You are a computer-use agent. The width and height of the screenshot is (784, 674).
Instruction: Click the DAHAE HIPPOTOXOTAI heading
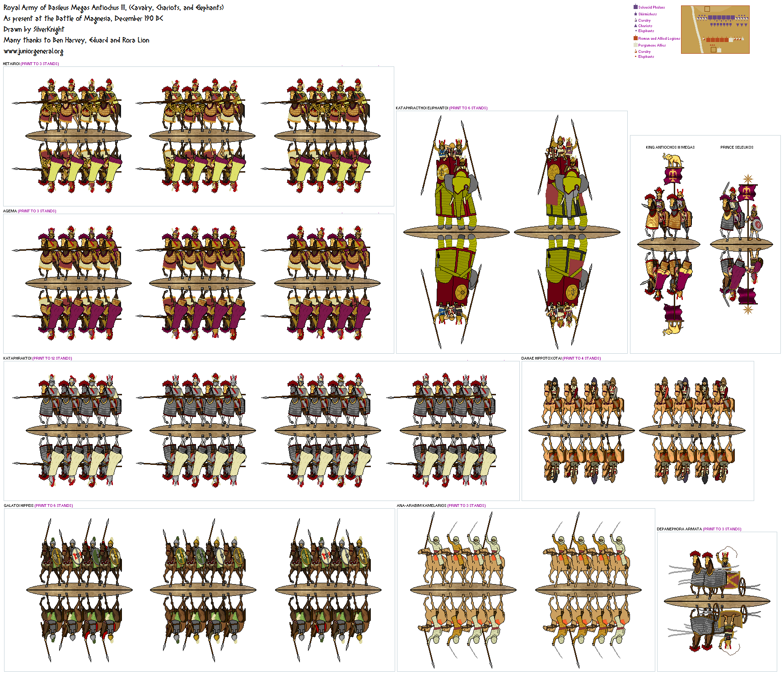(541, 357)
